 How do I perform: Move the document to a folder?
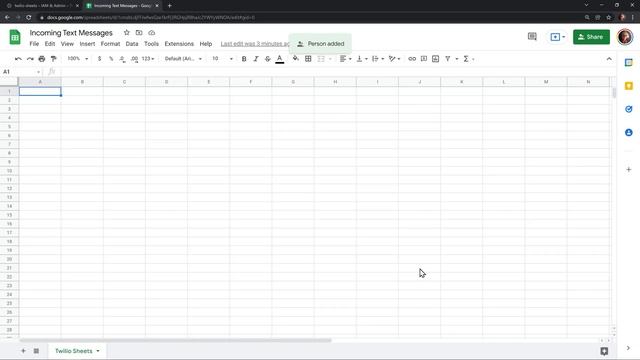pyautogui.click(x=139, y=33)
